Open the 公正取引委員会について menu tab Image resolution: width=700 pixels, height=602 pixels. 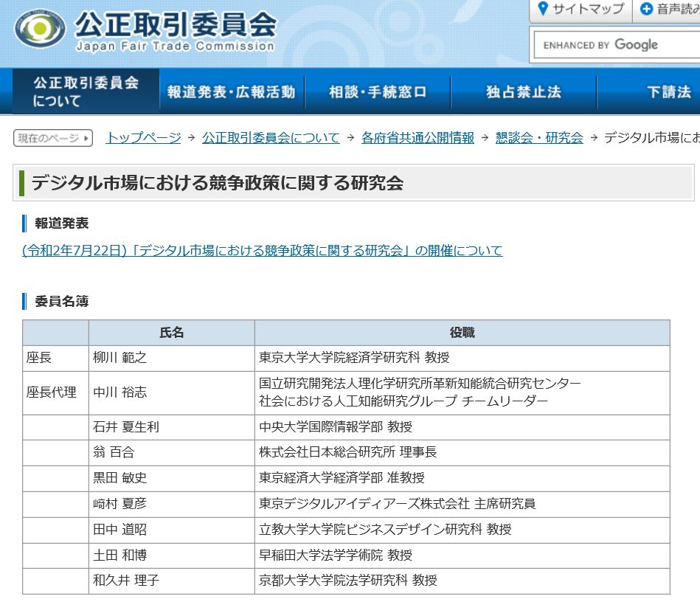(x=86, y=91)
